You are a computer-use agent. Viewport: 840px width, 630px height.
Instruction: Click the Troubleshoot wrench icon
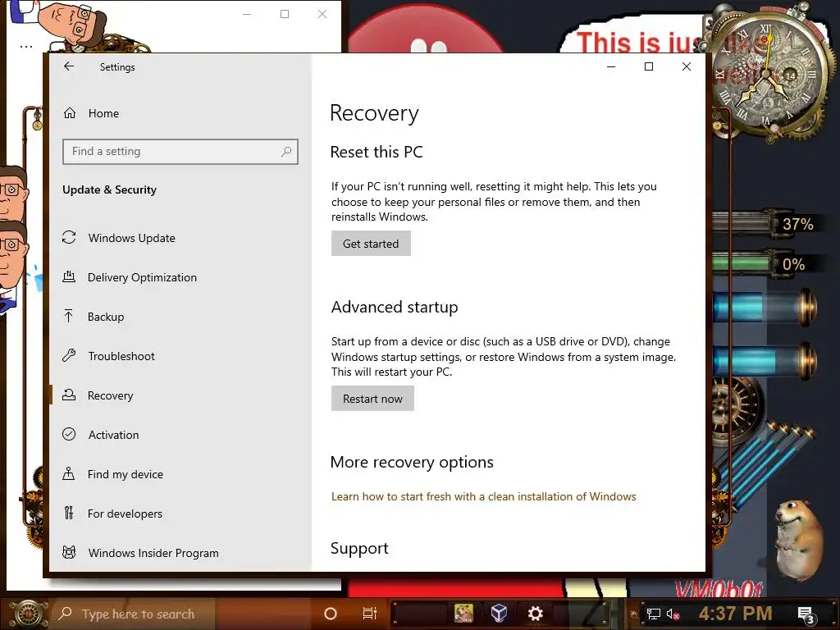tap(69, 356)
